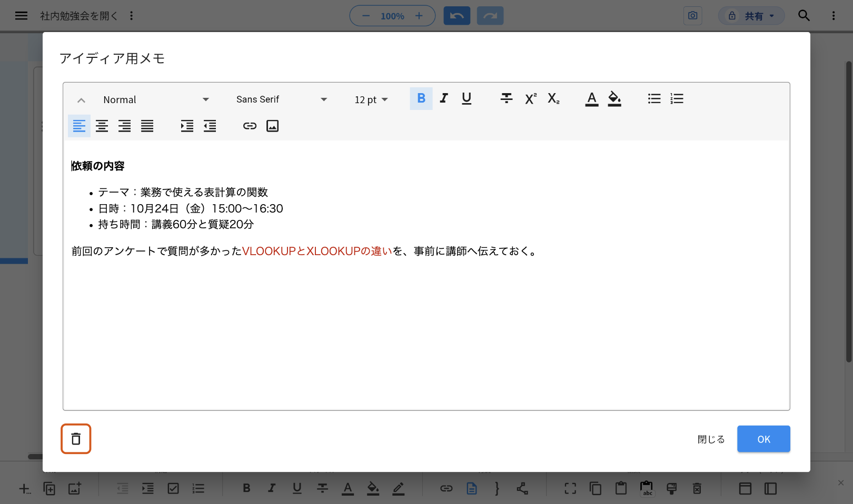Apply subscript formatting
Image resolution: width=853 pixels, height=504 pixels.
point(553,98)
